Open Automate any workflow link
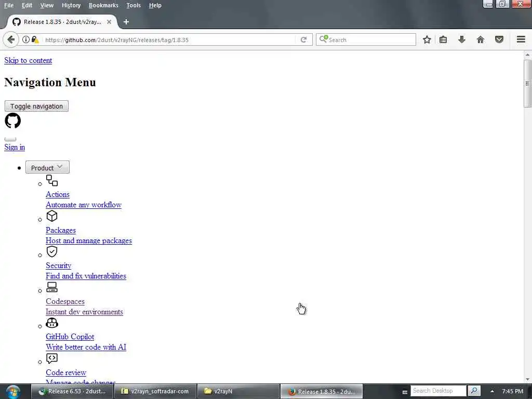Viewport: 532px width, 399px height. [x=84, y=205]
